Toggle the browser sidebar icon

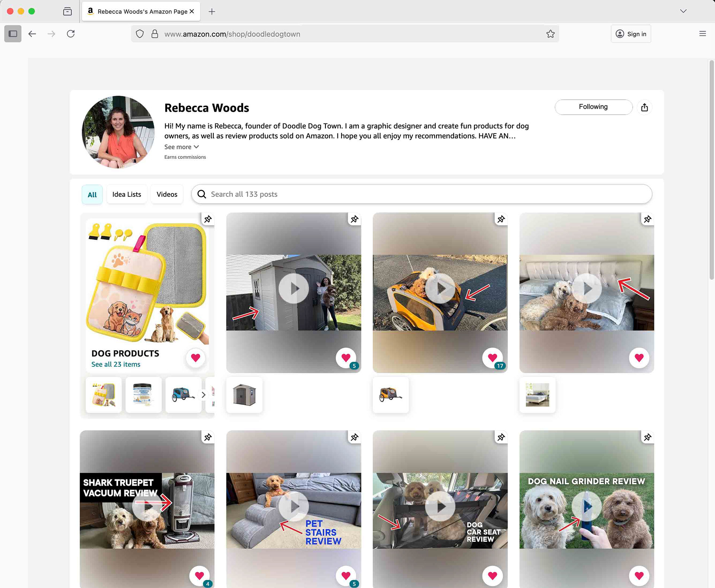pyautogui.click(x=13, y=34)
